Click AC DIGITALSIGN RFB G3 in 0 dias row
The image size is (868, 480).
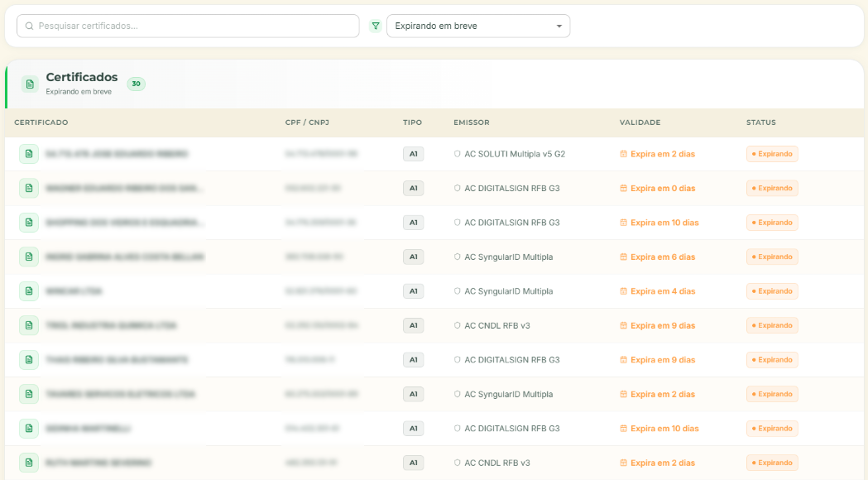coord(512,188)
